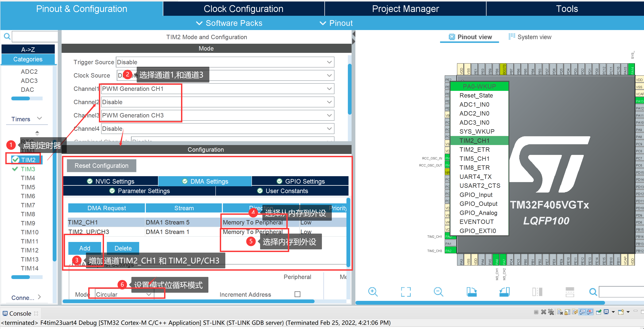Pin the console using pushpin icon
The width and height of the screenshot is (644, 329).
tap(599, 312)
